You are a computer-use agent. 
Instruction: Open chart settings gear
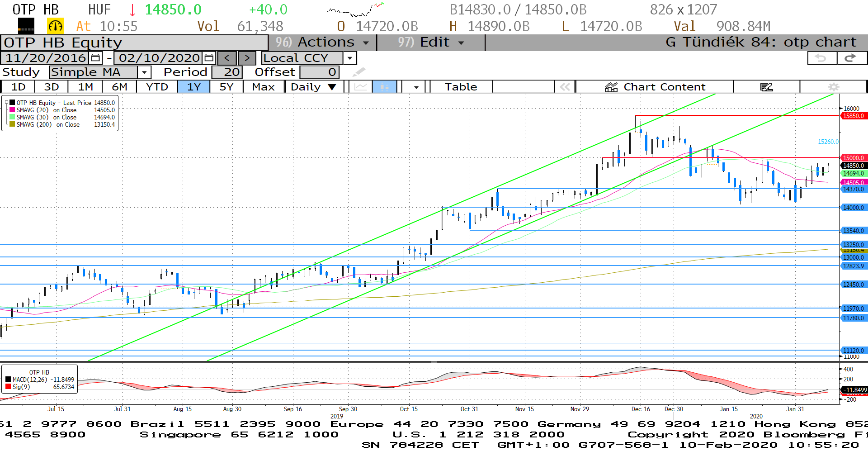(x=833, y=87)
